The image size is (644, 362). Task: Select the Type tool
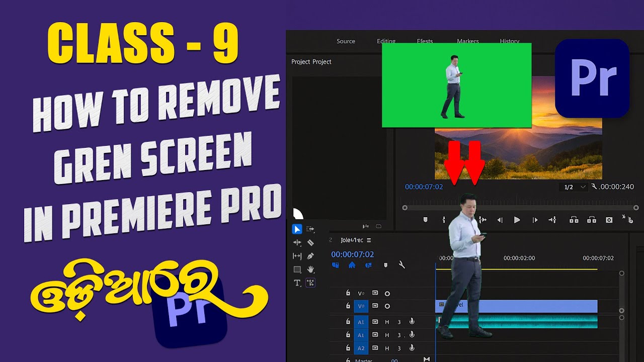297,283
